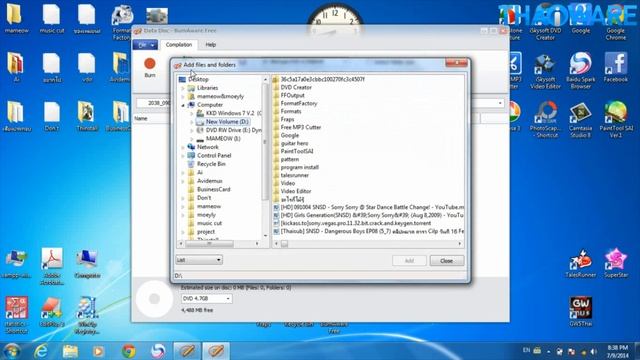Launch Internet Explorer from taskbar
The width and height of the screenshot is (640, 360).
click(x=41, y=351)
